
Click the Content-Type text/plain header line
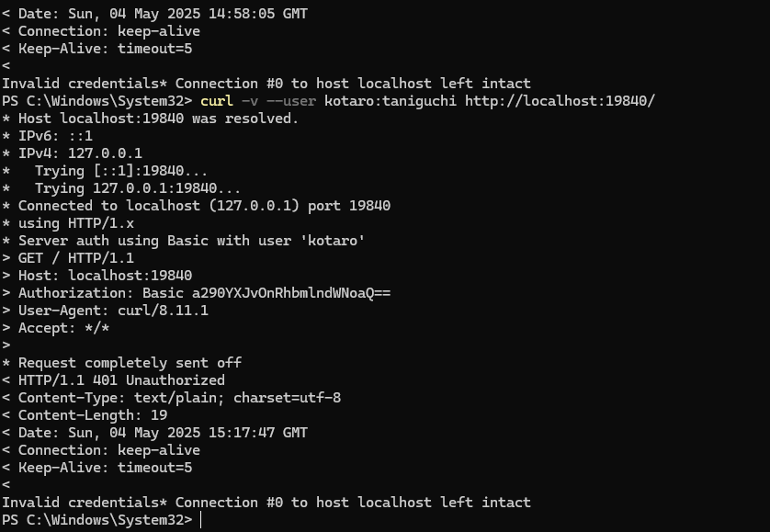point(172,398)
